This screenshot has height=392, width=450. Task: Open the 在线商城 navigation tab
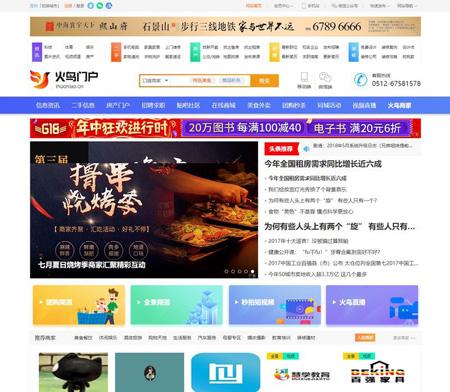[x=224, y=105]
